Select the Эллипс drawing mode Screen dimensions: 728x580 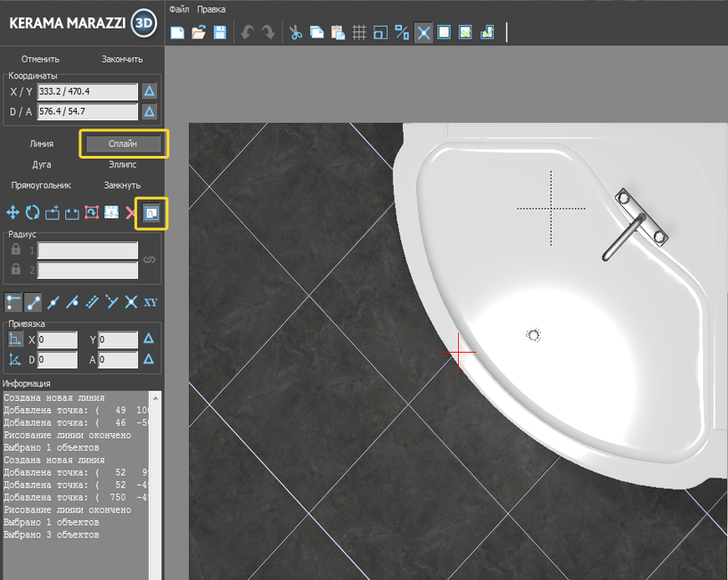(123, 165)
